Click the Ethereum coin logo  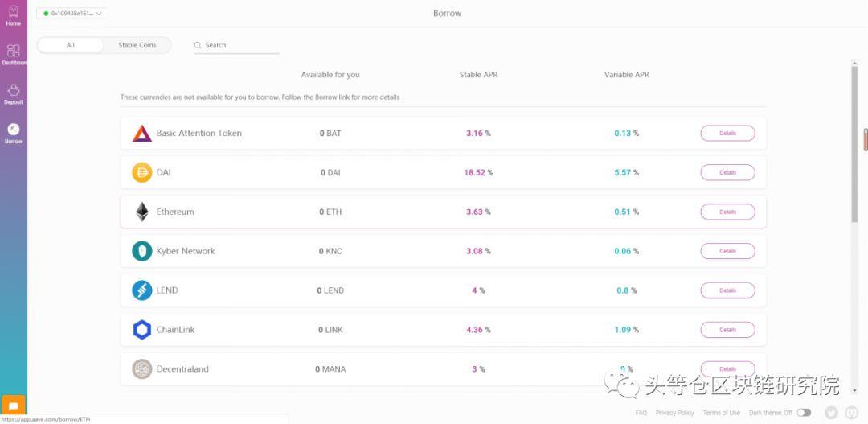pyautogui.click(x=141, y=212)
